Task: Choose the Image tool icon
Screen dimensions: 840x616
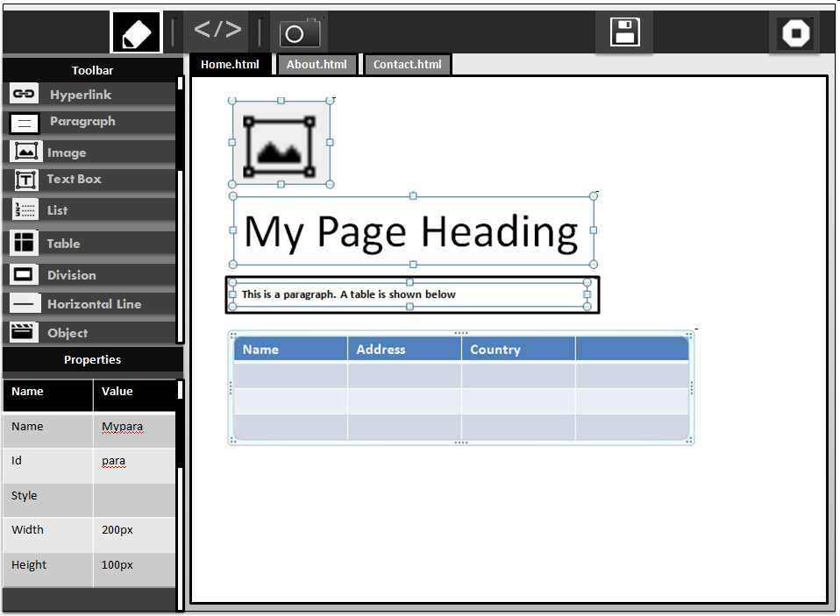Action: [x=26, y=152]
